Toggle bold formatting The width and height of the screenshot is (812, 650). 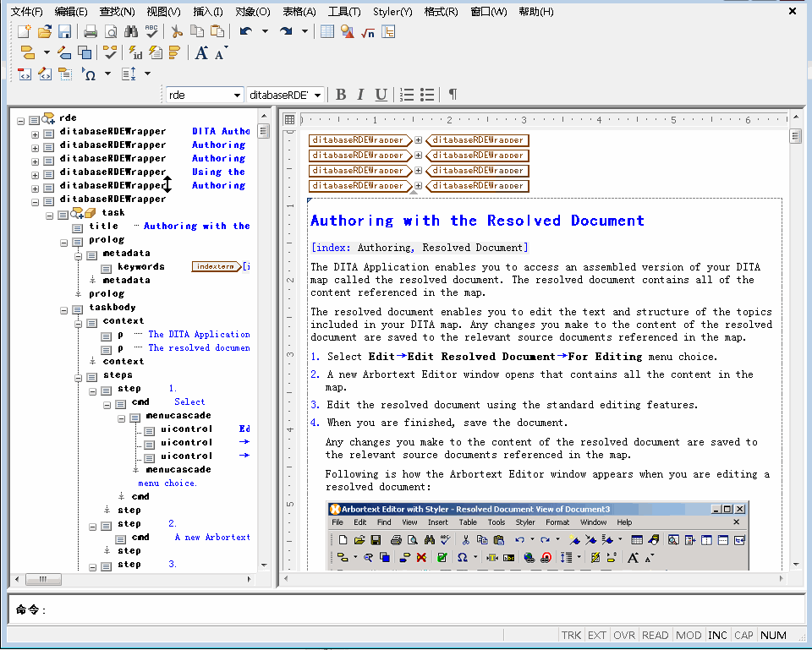point(341,94)
